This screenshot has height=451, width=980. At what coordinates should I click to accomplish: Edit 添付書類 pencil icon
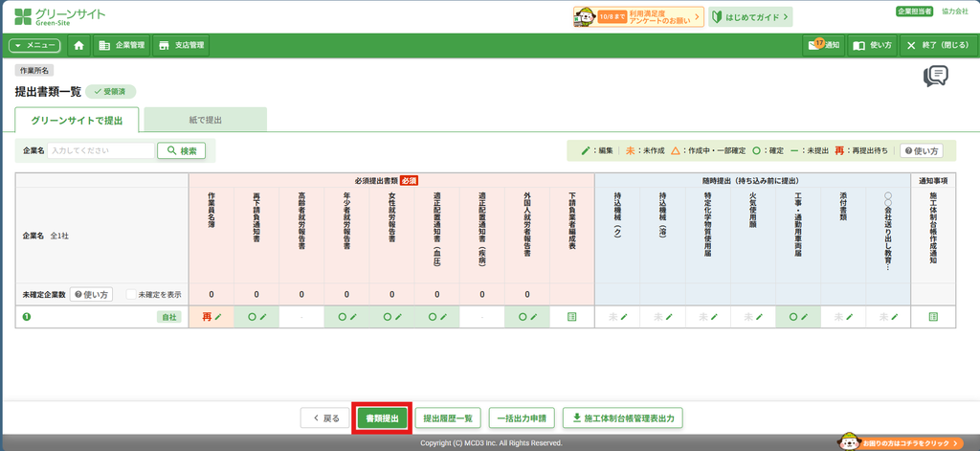coord(850,317)
